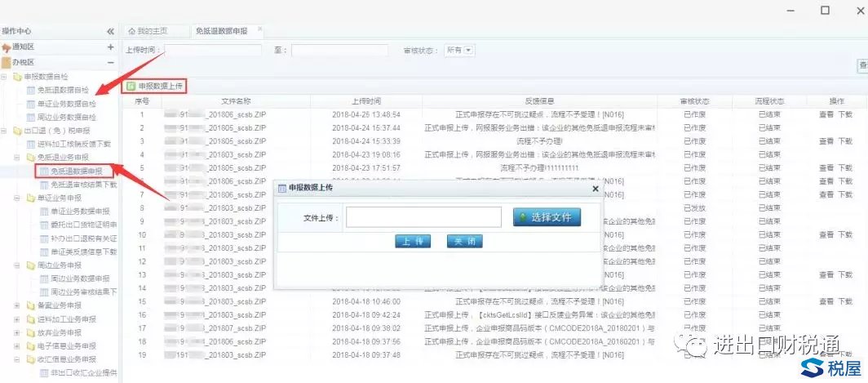868x383 pixels.
Task: Open 进料加工核销反馈下载 tree entry
Action: [x=74, y=144]
